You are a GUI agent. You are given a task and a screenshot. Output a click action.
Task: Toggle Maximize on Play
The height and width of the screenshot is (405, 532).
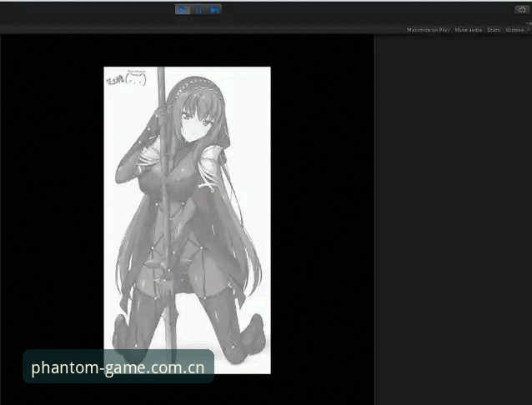tap(428, 30)
